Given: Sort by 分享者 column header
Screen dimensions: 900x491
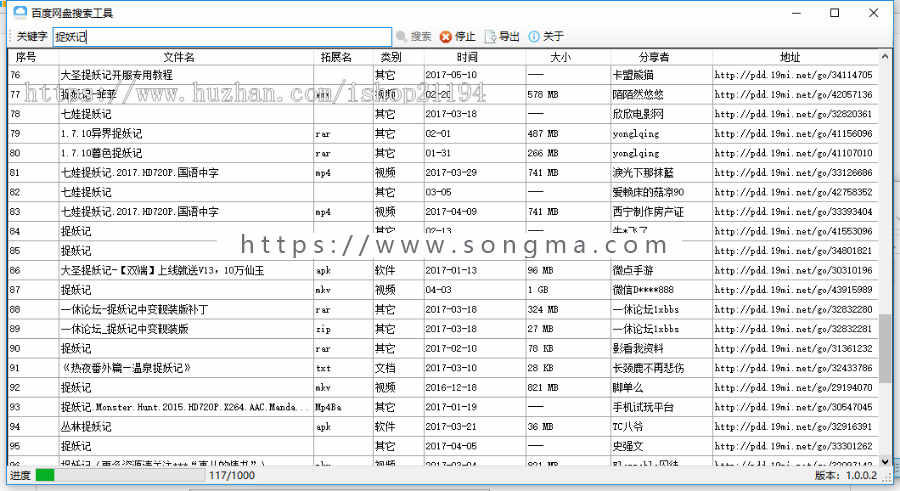Looking at the screenshot, I should [x=654, y=57].
